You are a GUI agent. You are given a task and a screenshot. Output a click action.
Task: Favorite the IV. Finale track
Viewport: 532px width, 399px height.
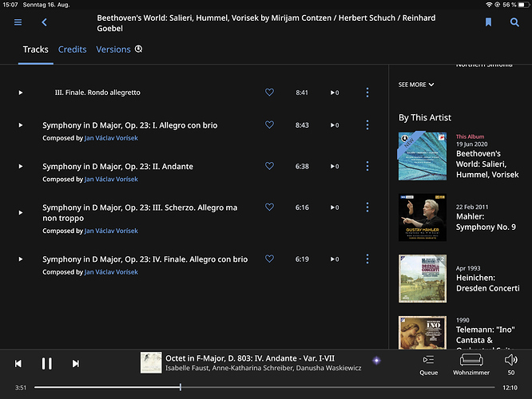click(x=269, y=259)
